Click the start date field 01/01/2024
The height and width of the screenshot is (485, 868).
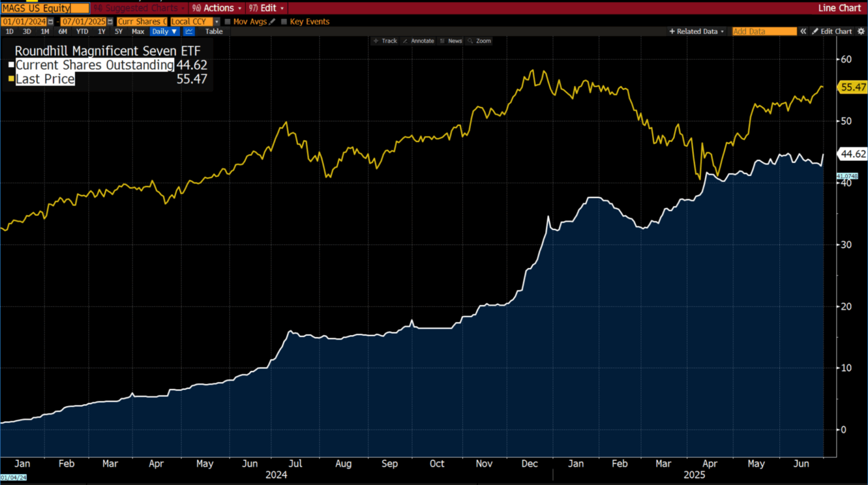tap(24, 21)
